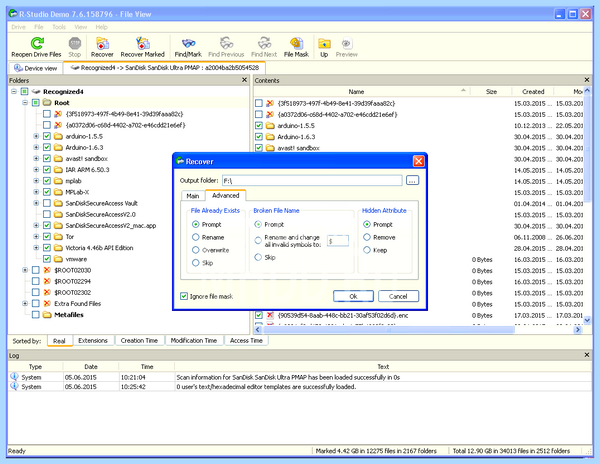Sort by Creation Time tab
600x464 pixels.
(139, 340)
